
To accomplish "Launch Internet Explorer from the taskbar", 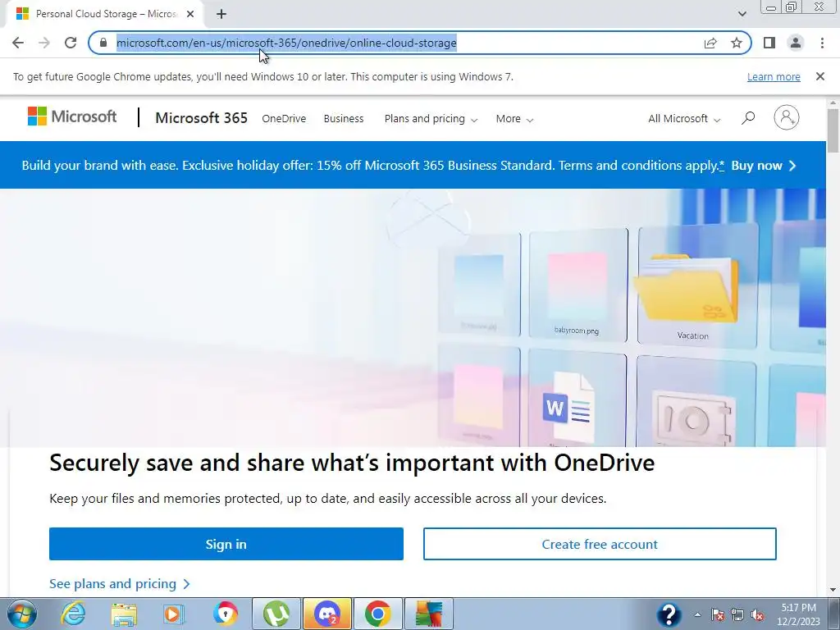I will (x=73, y=614).
